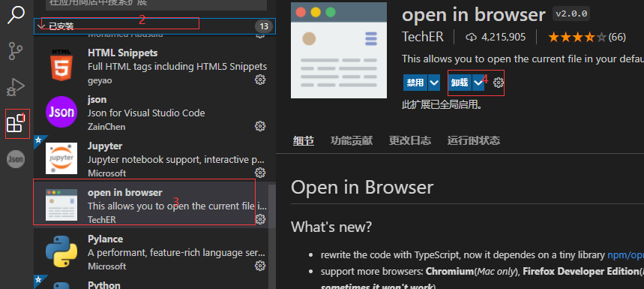Click the purple Json extension logo
The image size is (644, 289).
(61, 112)
